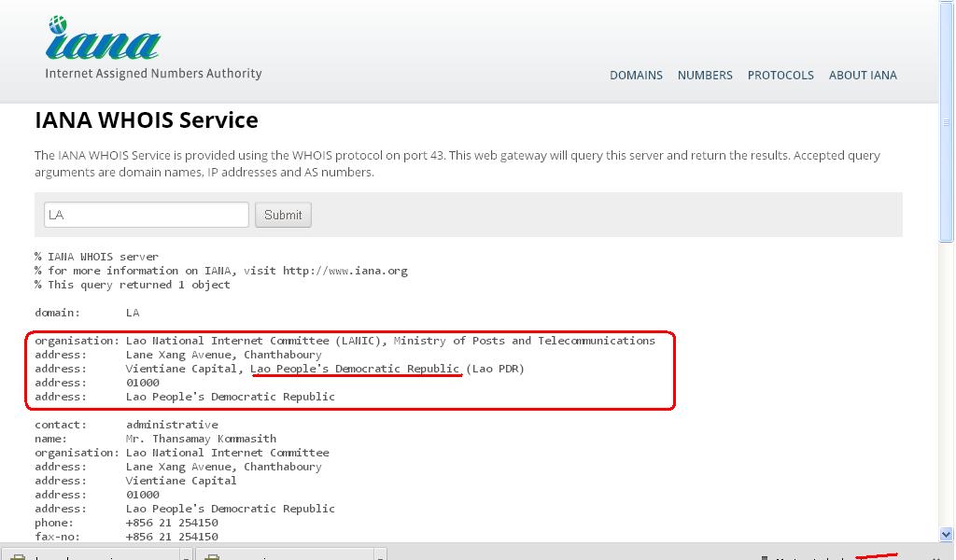The width and height of the screenshot is (956, 560).
Task: Open the DOMAINS menu item
Action: (636, 75)
